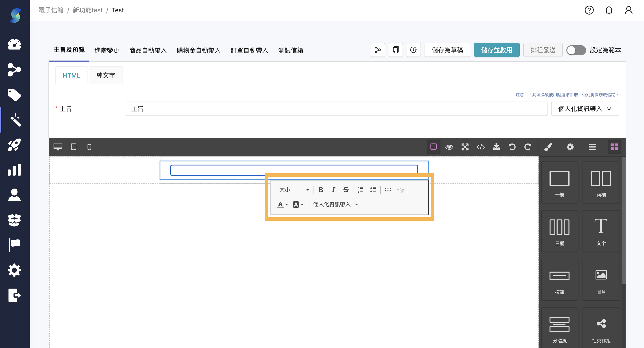The image size is (644, 348).
Task: Redo the last editor change
Action: click(528, 147)
